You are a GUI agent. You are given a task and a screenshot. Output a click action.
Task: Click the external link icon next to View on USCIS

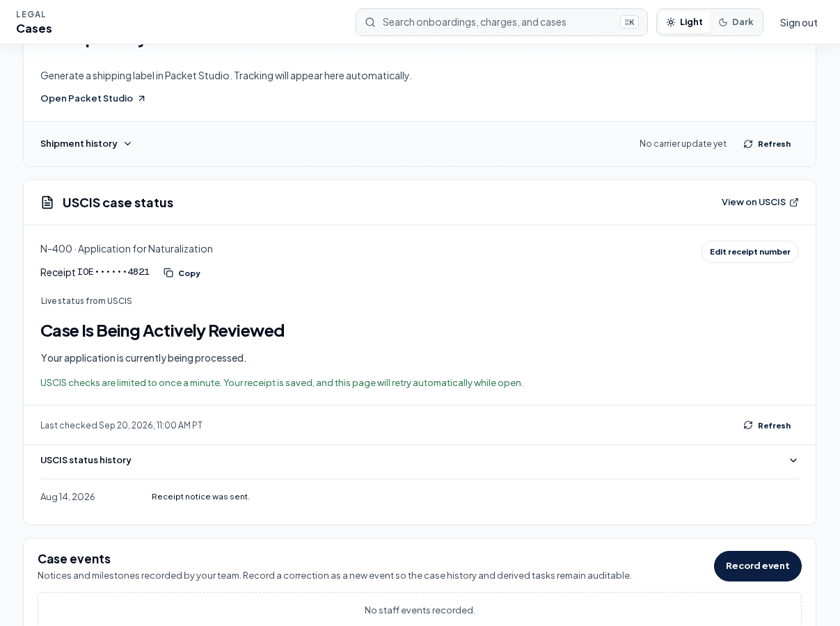[x=794, y=202]
